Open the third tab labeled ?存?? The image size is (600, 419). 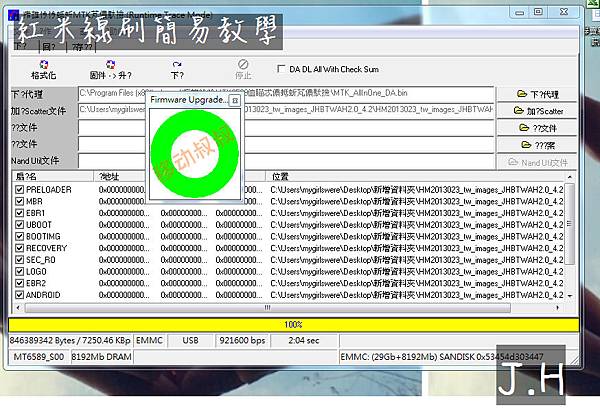click(82, 47)
